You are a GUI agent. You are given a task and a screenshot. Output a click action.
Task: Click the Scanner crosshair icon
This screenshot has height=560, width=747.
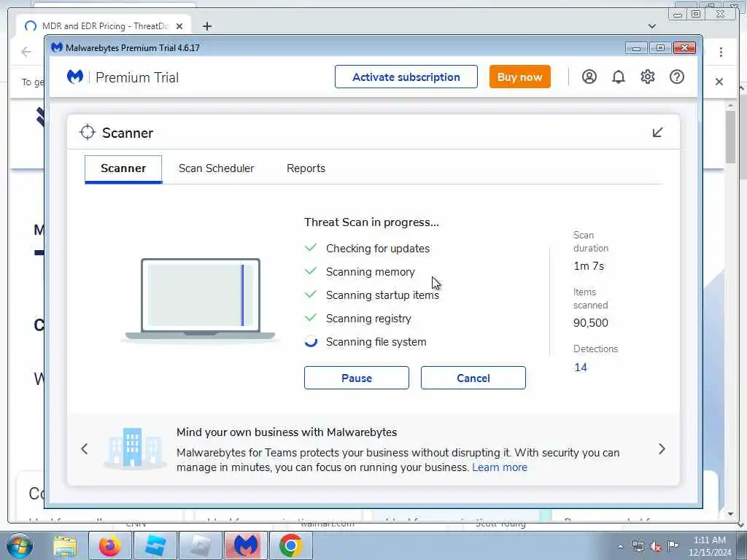coord(88,133)
